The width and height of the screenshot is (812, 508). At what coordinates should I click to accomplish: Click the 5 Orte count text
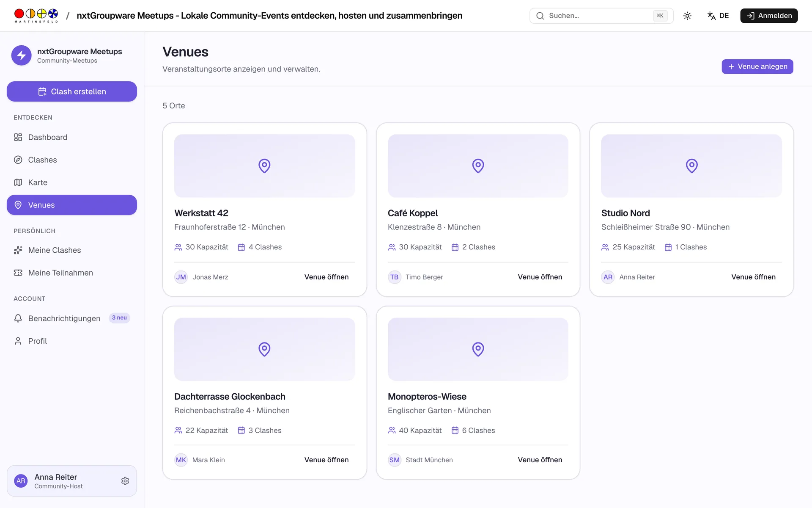tap(174, 106)
